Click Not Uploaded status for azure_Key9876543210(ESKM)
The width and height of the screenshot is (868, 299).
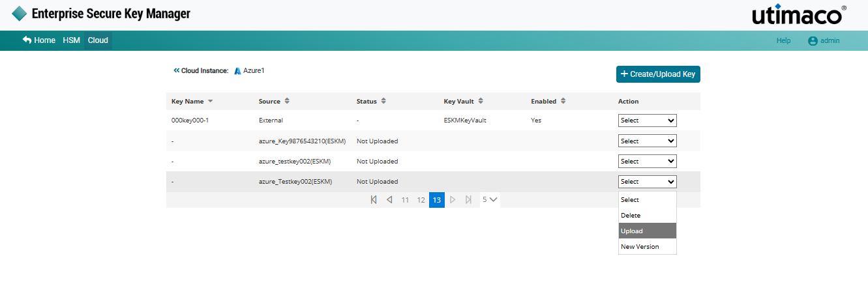pos(377,141)
